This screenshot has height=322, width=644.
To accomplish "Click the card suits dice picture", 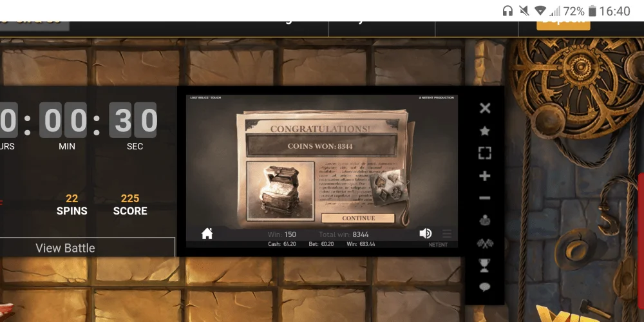I will [x=390, y=187].
